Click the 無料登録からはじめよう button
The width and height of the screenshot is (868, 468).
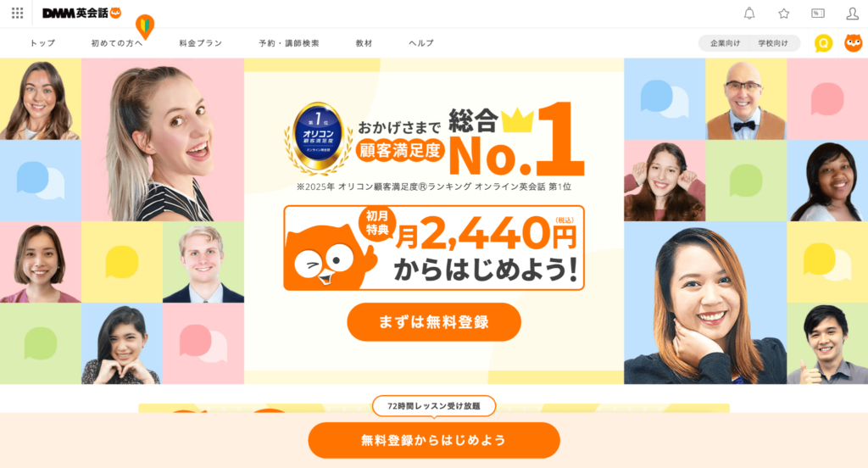pos(434,440)
